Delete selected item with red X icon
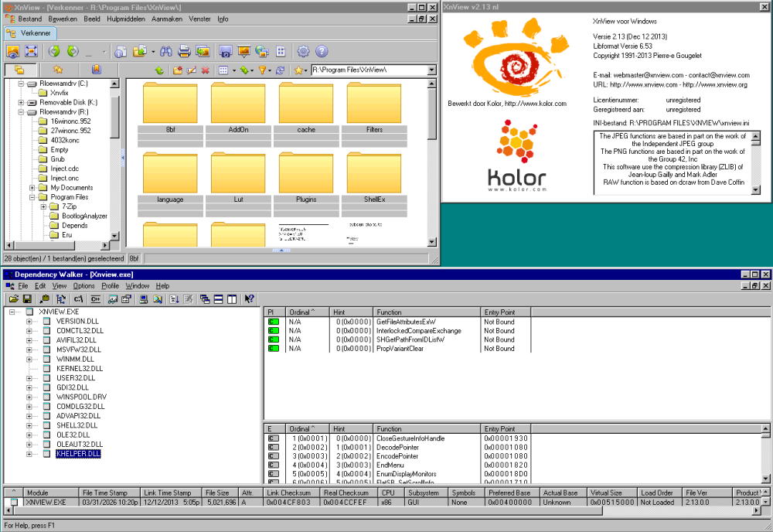 [x=205, y=70]
